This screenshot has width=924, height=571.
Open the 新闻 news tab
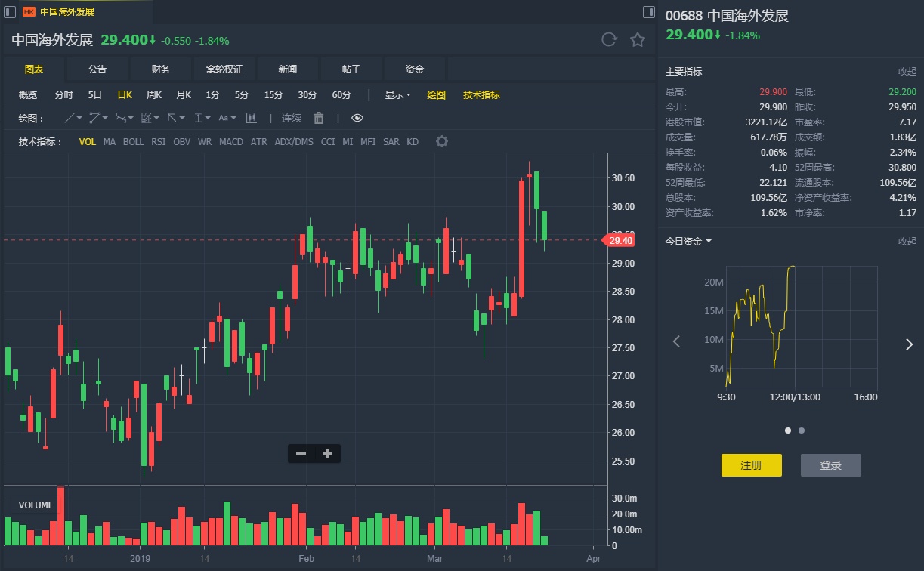tap(288, 69)
